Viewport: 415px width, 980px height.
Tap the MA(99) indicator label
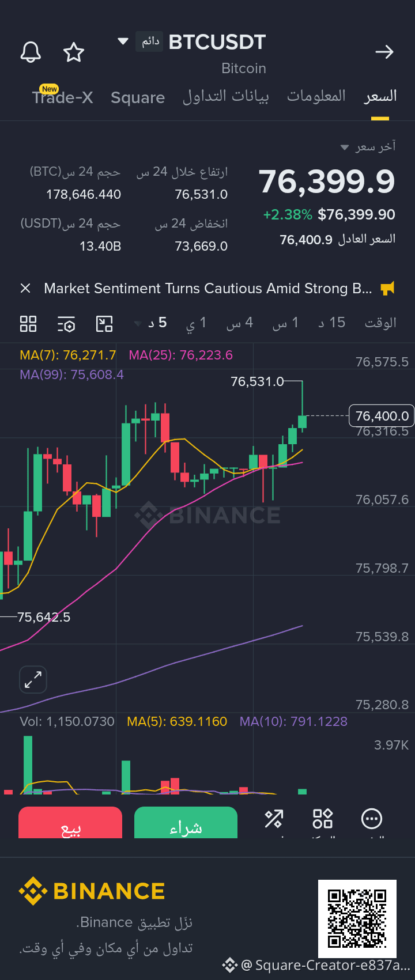point(72,374)
